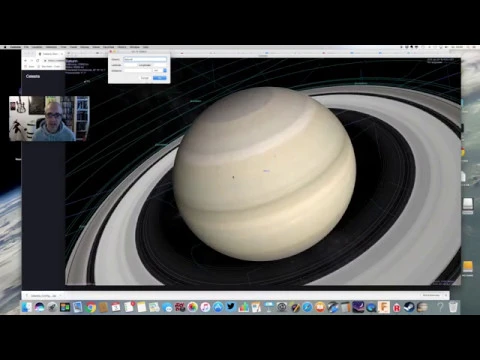Close the Chrome downloads bar

(446, 295)
